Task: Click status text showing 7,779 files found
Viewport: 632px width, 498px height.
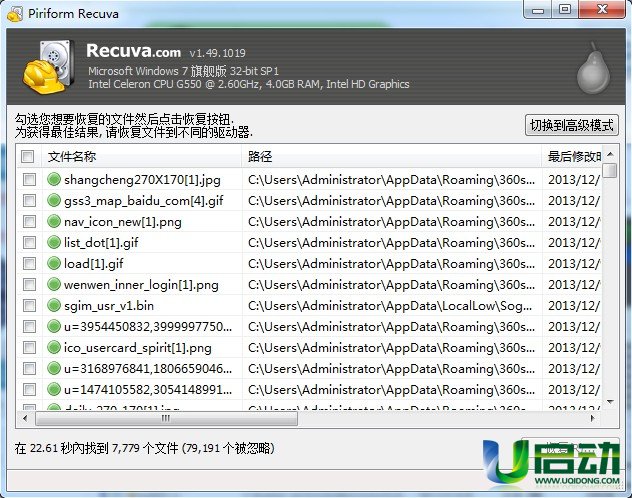Action: tap(144, 448)
